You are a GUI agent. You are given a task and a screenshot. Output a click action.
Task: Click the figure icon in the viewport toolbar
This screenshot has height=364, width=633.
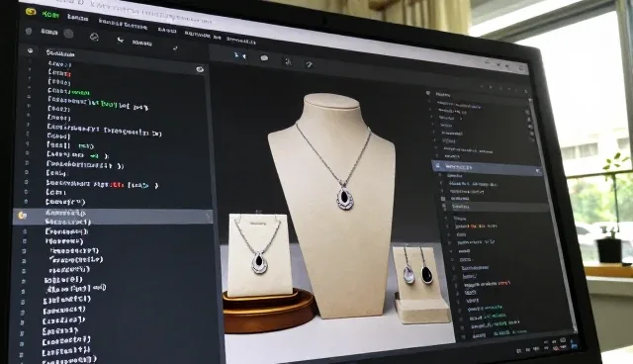288,61
